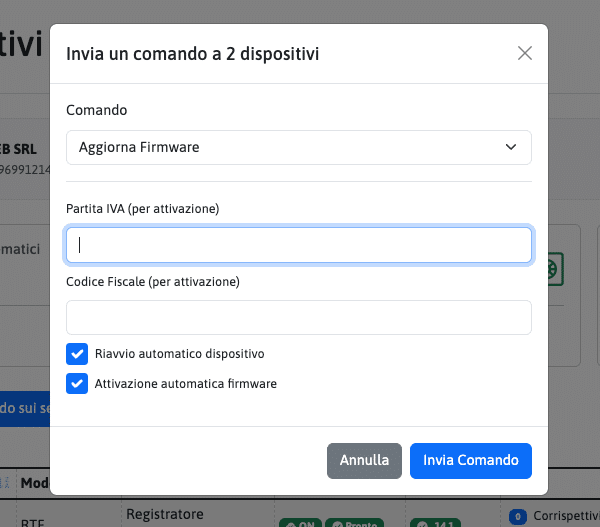Submit with Invia Comando button
Screen dimensions: 600x527
[x=470, y=460]
